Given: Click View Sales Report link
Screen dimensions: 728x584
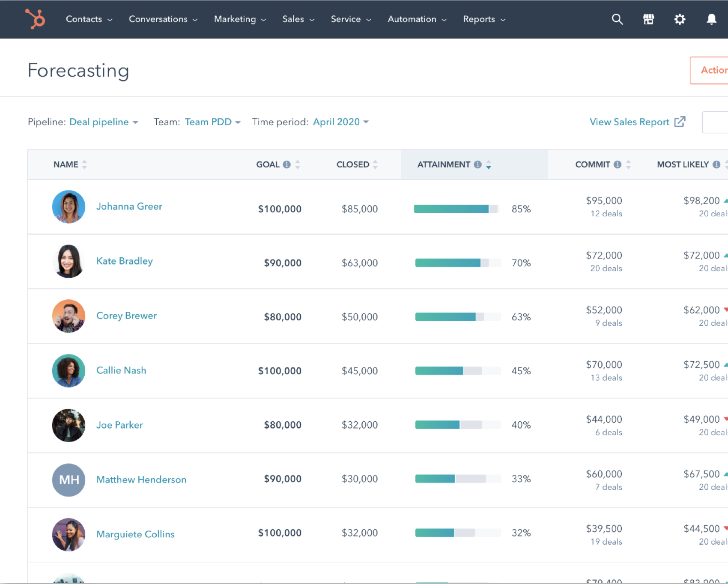Looking at the screenshot, I should pyautogui.click(x=637, y=122).
